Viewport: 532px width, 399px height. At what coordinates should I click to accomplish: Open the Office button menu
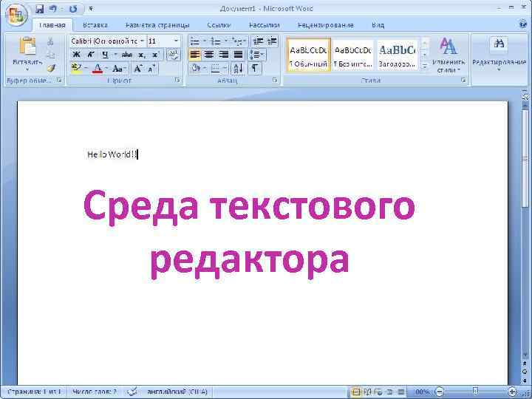click(x=16, y=14)
